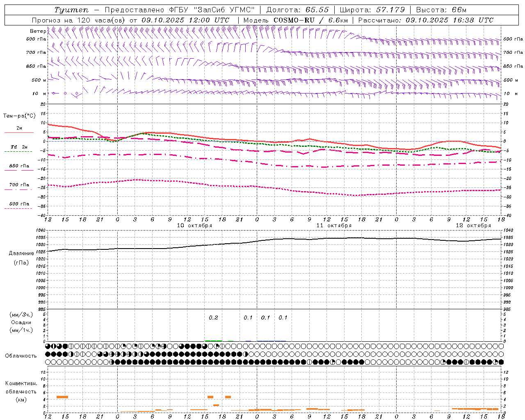
Task: Click the 850 гПа temperature legend entry
Action: (19, 166)
